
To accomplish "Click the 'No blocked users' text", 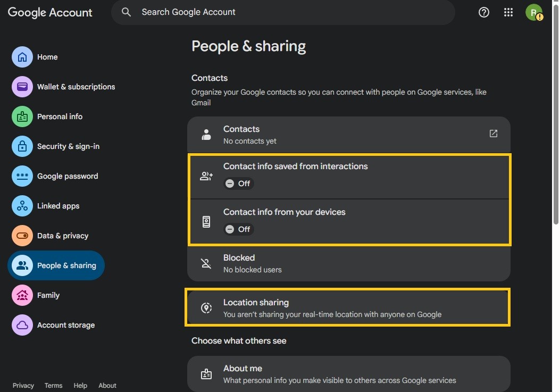I will point(252,270).
